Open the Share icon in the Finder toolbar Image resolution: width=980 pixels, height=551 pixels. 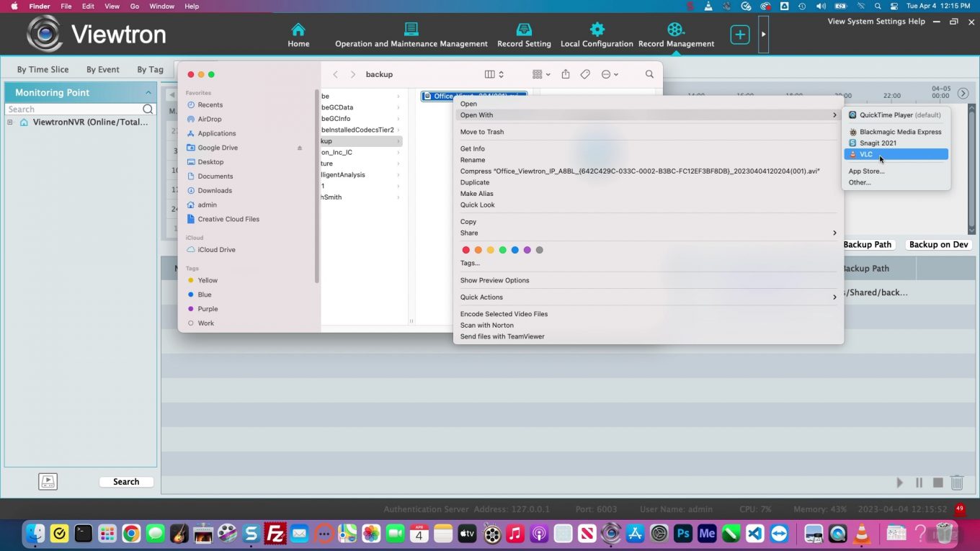(565, 73)
